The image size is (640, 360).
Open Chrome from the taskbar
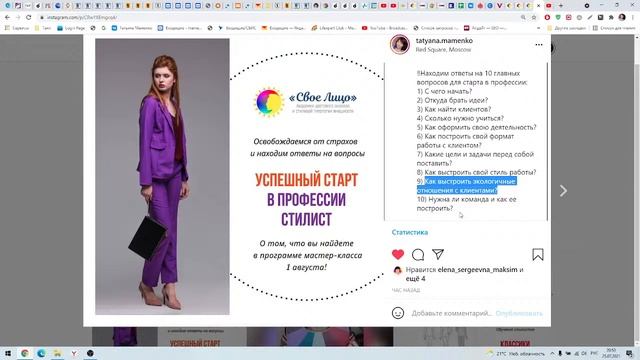pyautogui.click(x=25, y=353)
